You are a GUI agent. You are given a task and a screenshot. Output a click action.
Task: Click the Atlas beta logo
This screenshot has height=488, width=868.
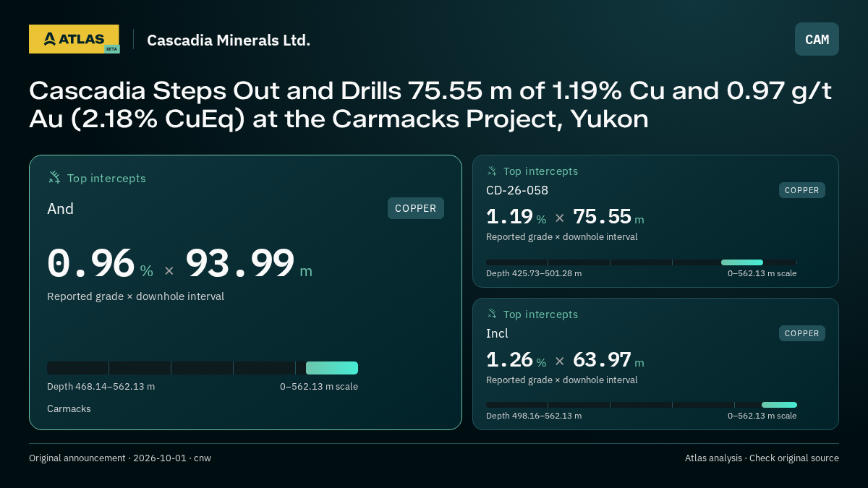[74, 39]
